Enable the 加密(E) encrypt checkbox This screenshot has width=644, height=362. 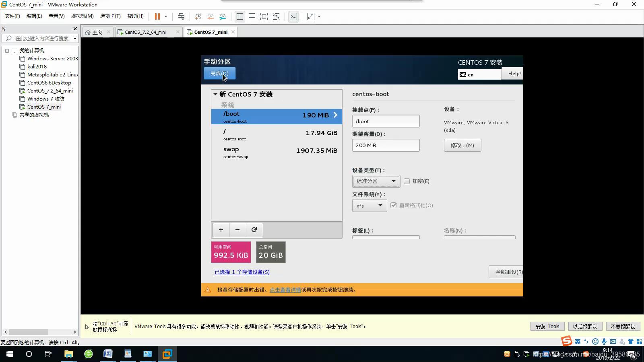pos(407,181)
